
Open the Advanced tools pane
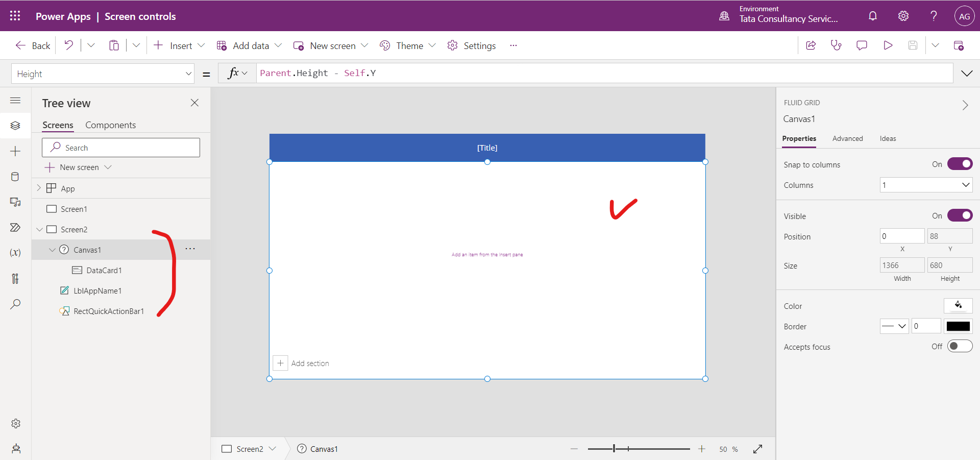[x=15, y=279]
